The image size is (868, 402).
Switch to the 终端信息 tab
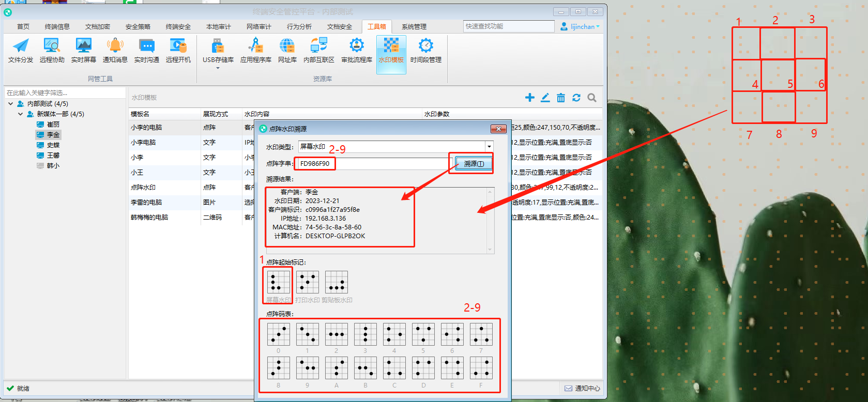[57, 27]
